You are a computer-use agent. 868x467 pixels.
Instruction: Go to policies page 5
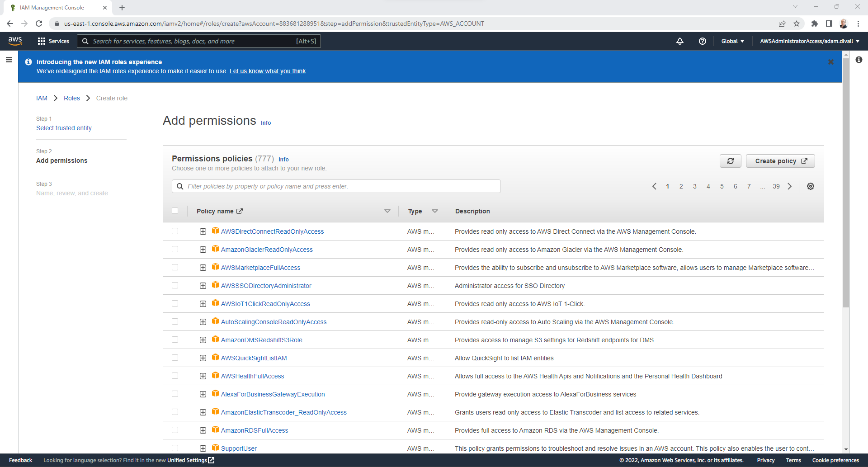(722, 186)
